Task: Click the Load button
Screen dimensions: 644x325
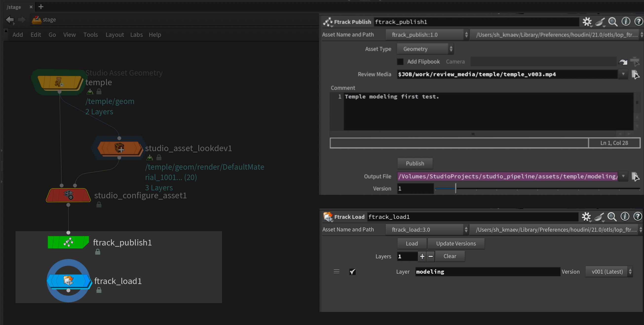Action: (x=412, y=244)
